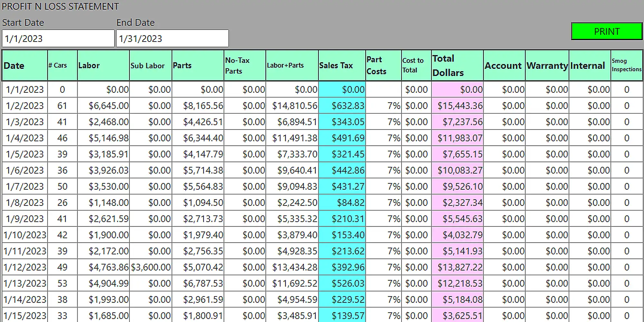Select total dollars cell $15,443.36
The height and width of the screenshot is (322, 644).
pos(458,105)
